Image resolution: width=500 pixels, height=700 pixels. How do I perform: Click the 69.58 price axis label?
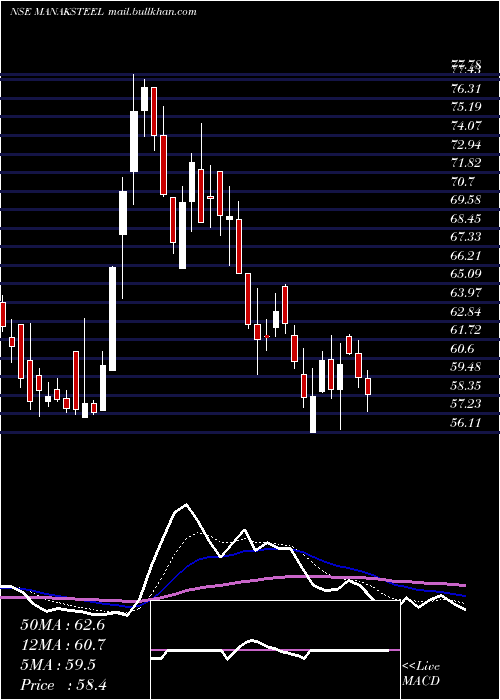click(x=466, y=200)
